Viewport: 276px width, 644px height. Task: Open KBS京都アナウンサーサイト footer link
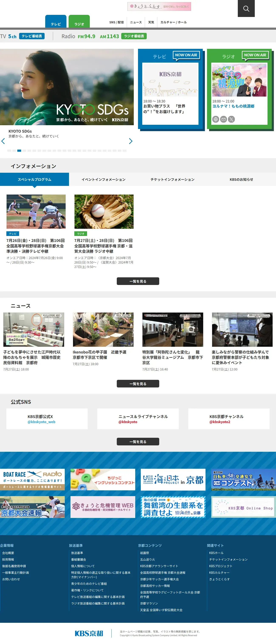click(x=159, y=566)
